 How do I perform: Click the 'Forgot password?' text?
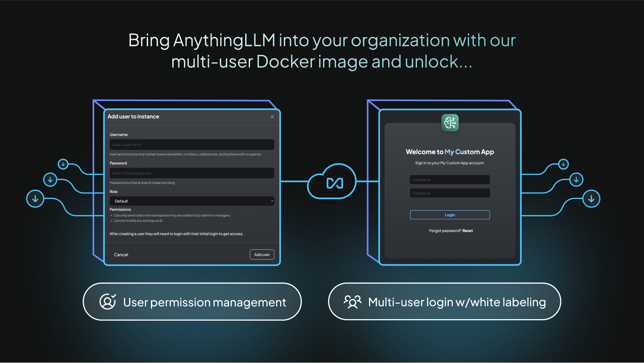click(445, 231)
